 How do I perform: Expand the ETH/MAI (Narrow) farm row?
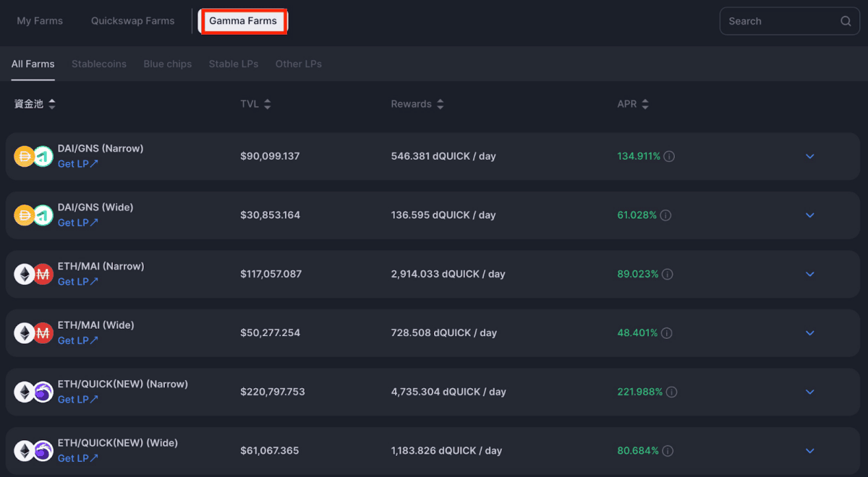(x=810, y=275)
